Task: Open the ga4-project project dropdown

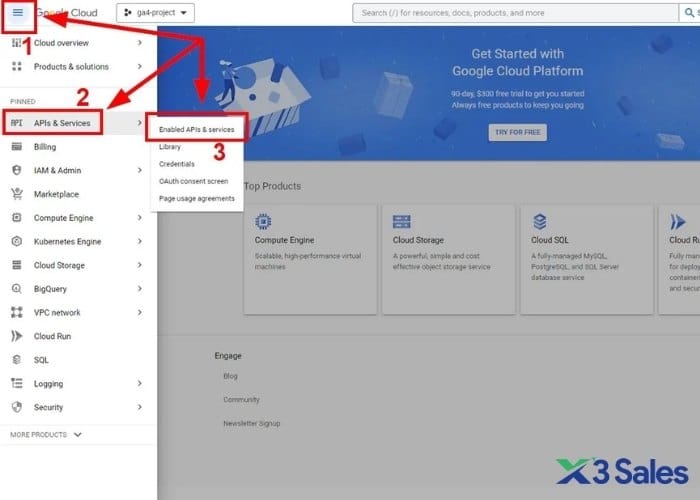Action: [155, 13]
